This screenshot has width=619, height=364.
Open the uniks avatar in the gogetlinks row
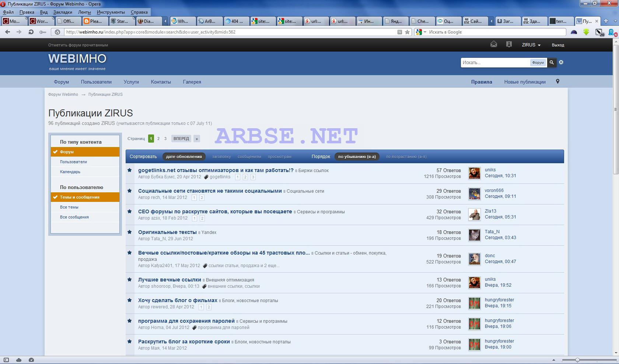point(474,173)
